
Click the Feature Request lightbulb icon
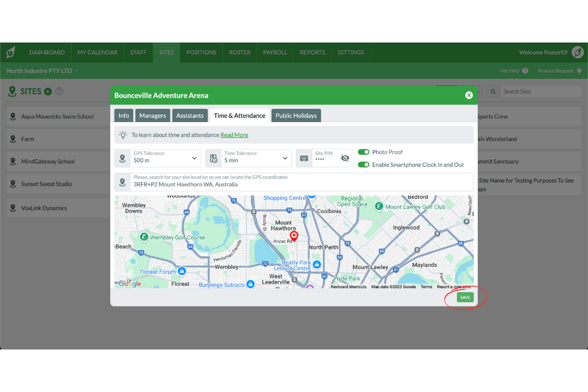click(579, 71)
